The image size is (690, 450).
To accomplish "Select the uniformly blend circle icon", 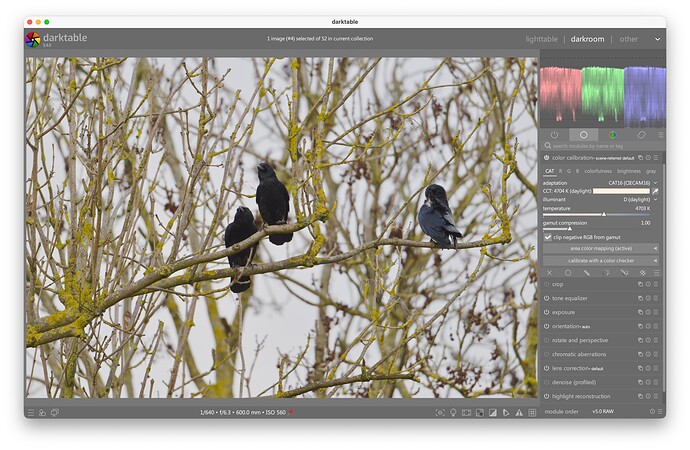I will pyautogui.click(x=568, y=273).
